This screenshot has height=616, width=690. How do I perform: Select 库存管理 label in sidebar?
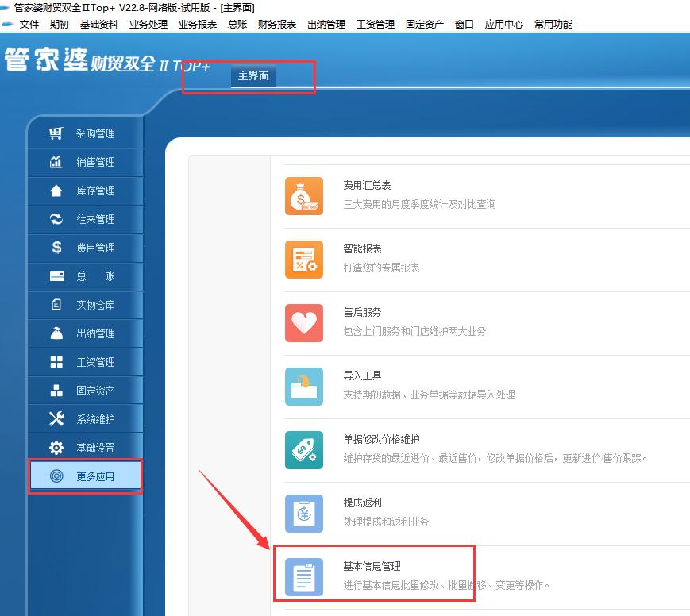95,191
